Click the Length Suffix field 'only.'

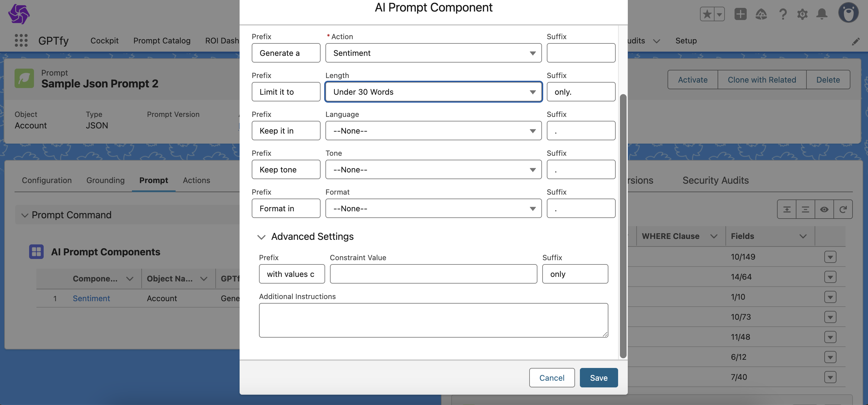[x=581, y=92]
